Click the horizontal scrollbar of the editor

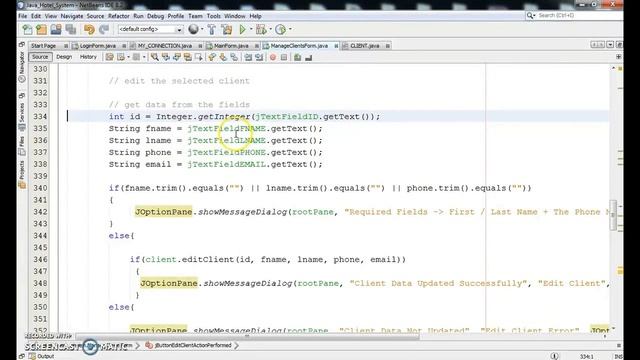pos(247,336)
